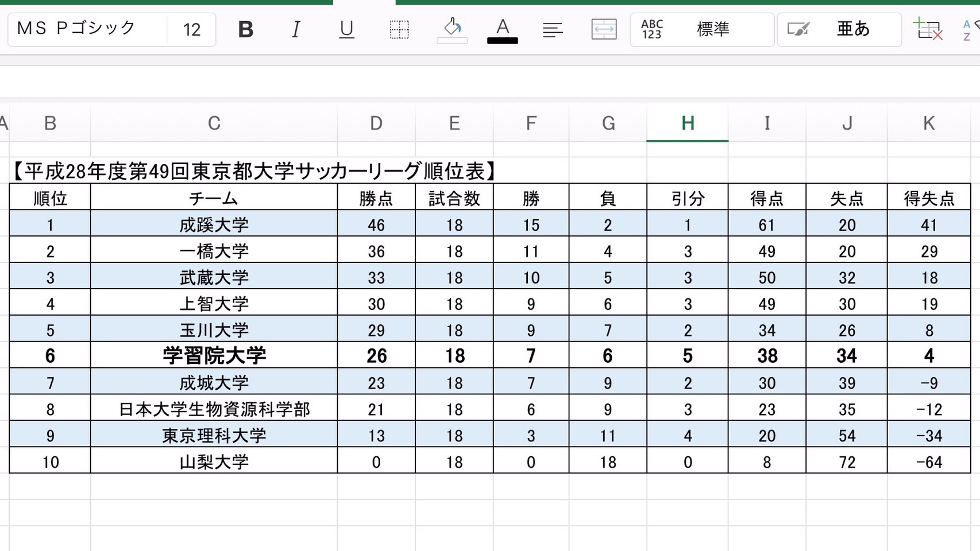
Task: Select the 勝点 header cell
Action: click(x=376, y=197)
